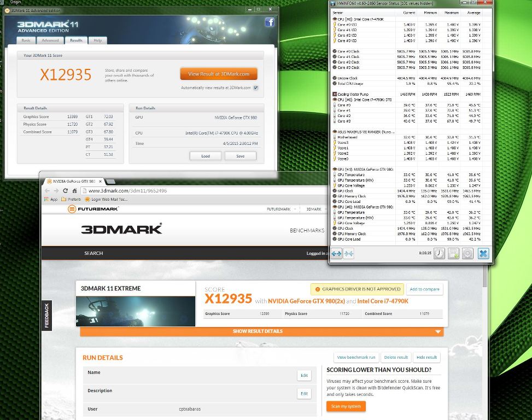The width and height of the screenshot is (532, 420).
Task: Start HWiNFO sensor logging with sheet icon
Action: (453, 253)
